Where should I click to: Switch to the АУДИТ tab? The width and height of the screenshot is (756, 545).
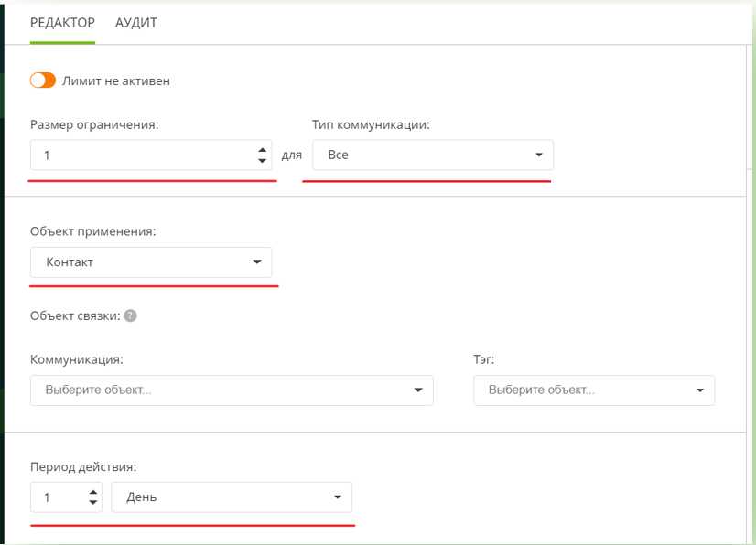click(135, 23)
